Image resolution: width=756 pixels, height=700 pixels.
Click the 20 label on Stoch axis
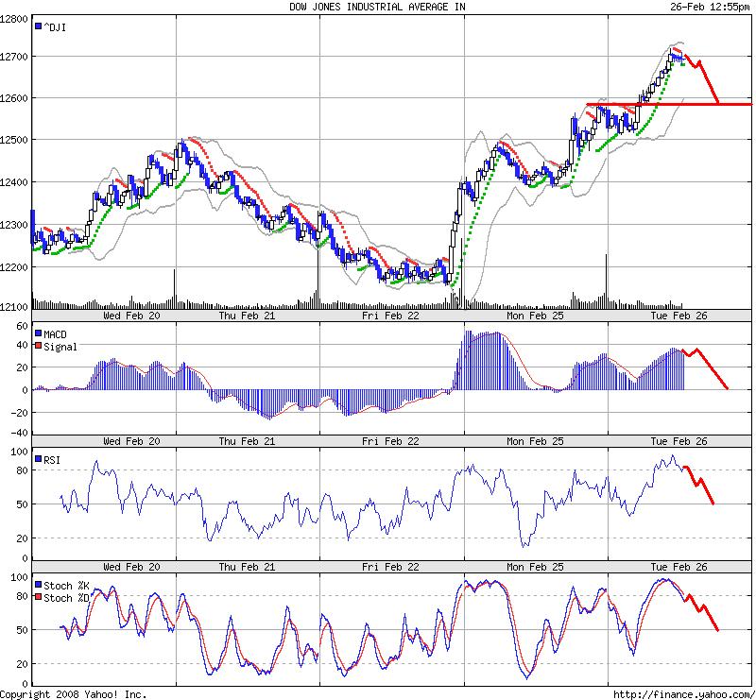point(23,664)
